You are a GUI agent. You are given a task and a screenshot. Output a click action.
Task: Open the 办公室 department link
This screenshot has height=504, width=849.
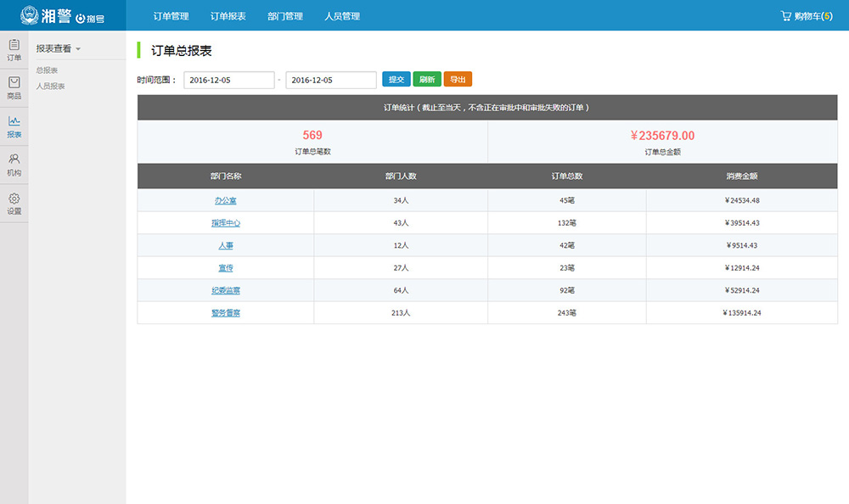[226, 201]
